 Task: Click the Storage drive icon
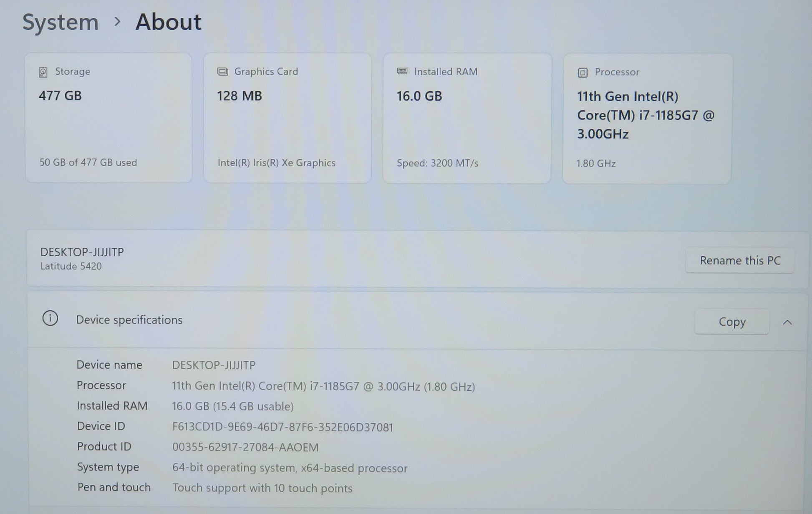pyautogui.click(x=43, y=72)
